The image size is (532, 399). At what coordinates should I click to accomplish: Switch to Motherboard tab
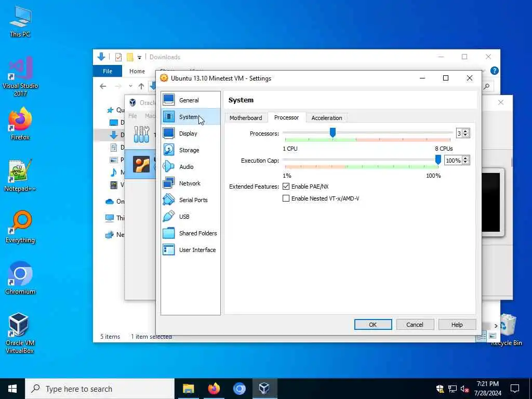246,118
